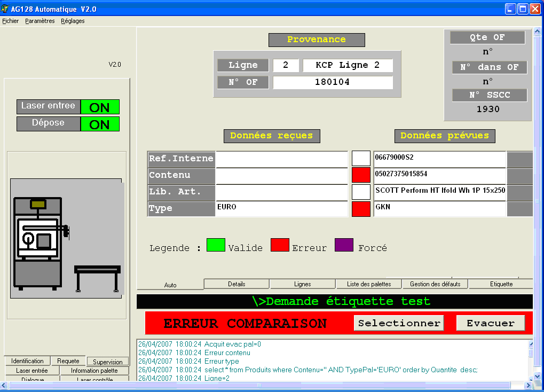
Task: Click the red Type status indicator
Action: coord(361,209)
